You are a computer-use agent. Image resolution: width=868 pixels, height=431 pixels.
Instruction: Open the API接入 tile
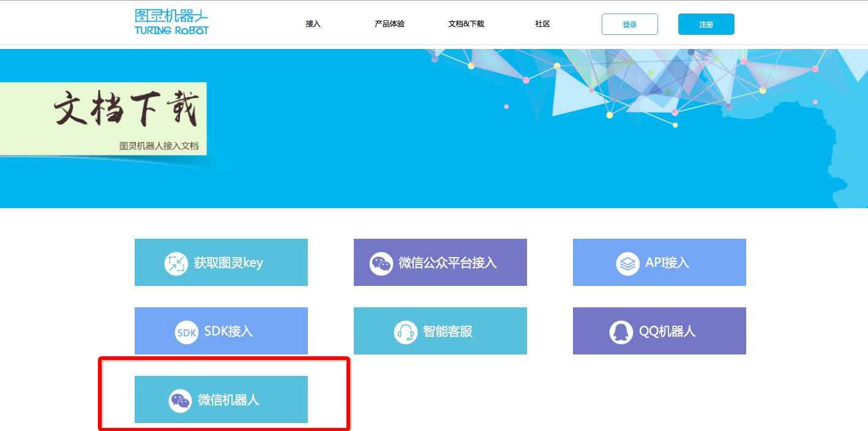[x=659, y=262]
